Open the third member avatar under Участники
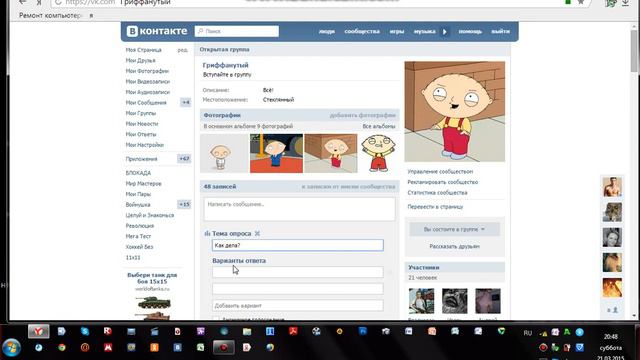The image size is (640, 360). [488, 301]
